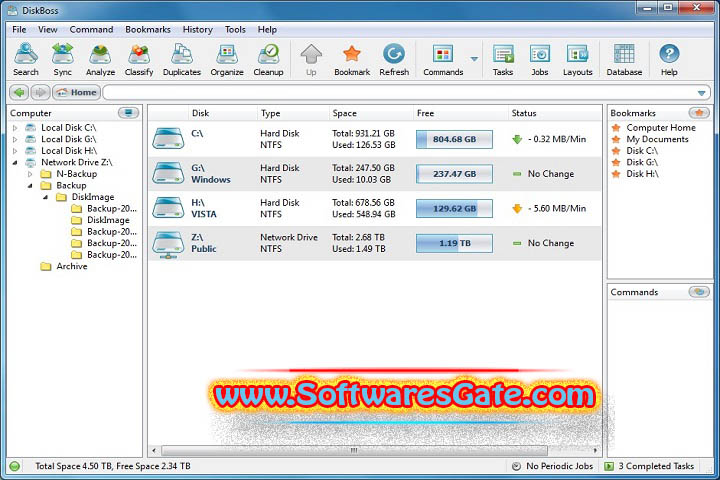Click the 129.62 GB free space bar
The width and height of the screenshot is (720, 480).
(454, 209)
